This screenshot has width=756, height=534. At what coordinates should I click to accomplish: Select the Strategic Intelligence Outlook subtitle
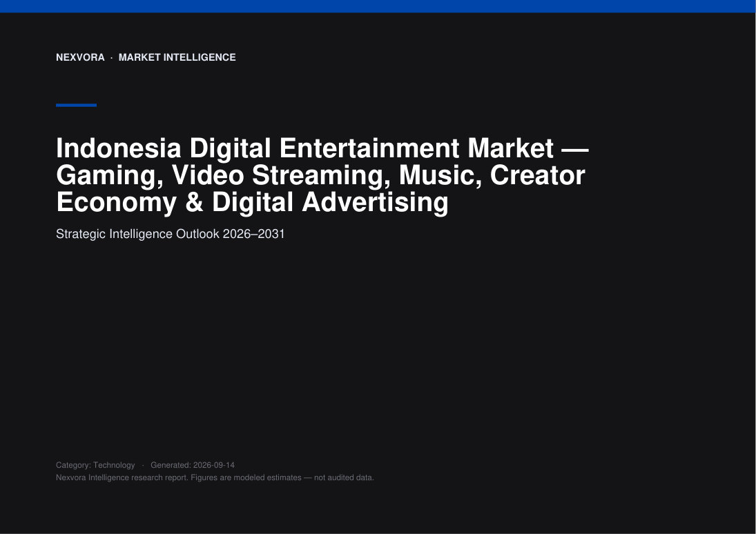pyautogui.click(x=138, y=234)
